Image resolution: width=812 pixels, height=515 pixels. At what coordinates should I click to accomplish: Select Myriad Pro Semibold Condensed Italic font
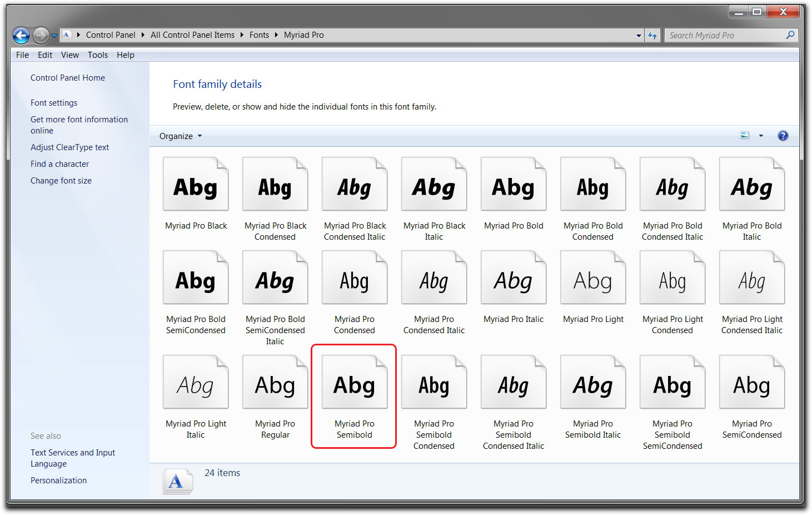coord(514,383)
